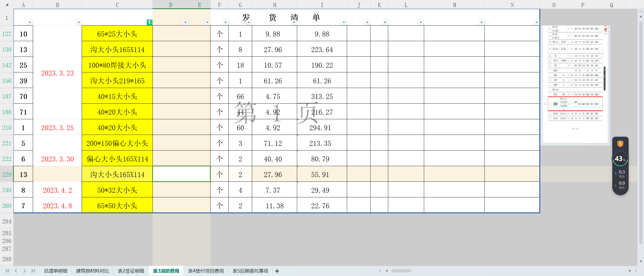Image resolution: width=644 pixels, height=276 pixels.
Task: Open the filter dropdown for column I
Action: (344, 22)
